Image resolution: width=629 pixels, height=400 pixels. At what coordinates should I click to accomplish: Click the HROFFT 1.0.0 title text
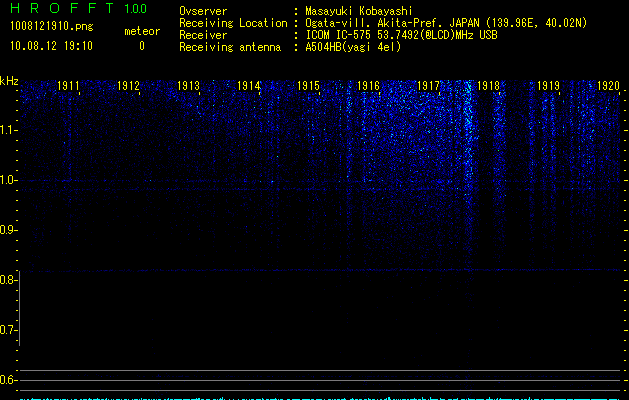pos(78,8)
